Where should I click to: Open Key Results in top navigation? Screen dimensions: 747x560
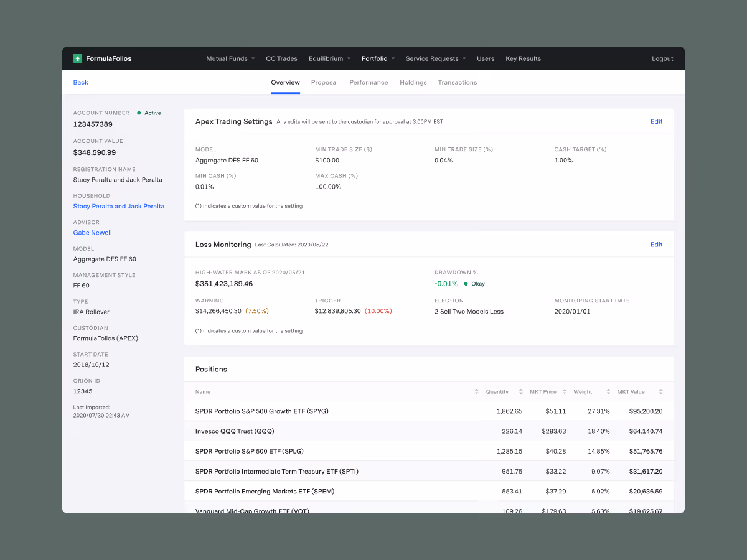pyautogui.click(x=523, y=58)
